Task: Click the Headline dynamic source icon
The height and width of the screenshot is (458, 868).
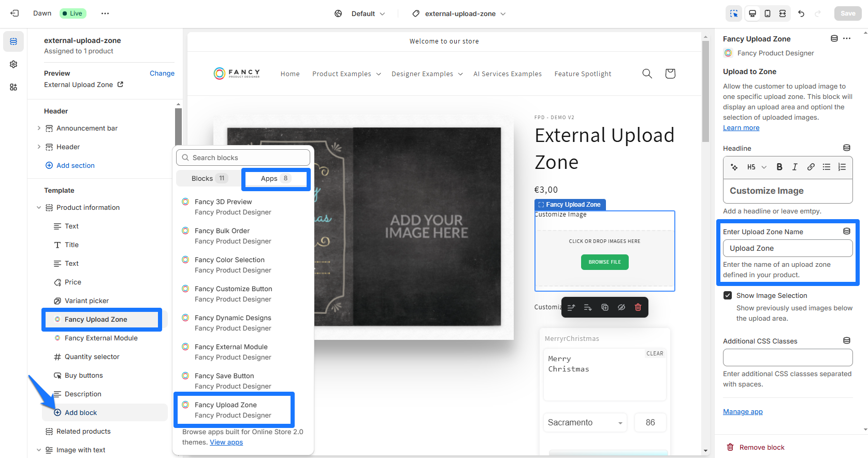Action: pos(847,148)
